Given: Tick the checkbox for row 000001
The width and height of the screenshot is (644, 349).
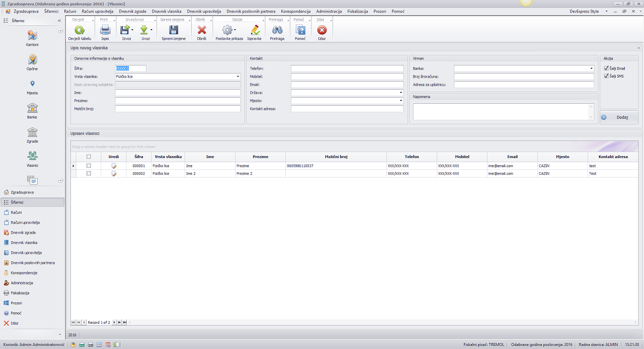Looking at the screenshot, I should pyautogui.click(x=89, y=166).
